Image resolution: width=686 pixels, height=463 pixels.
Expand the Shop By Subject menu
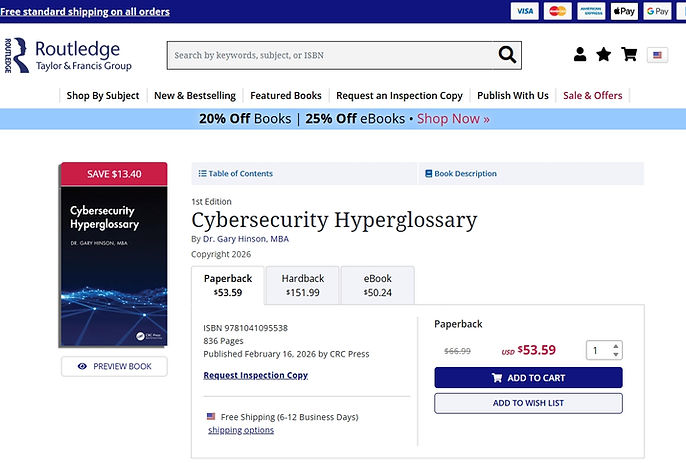pos(103,95)
